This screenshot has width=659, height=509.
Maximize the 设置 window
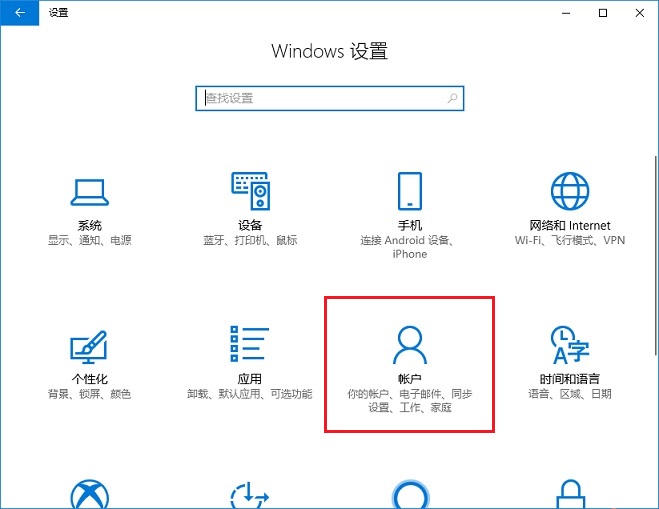[x=603, y=13]
